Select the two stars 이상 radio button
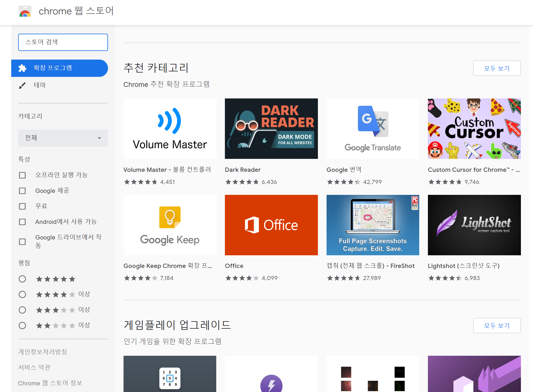This screenshot has width=533, height=392. pos(22,326)
